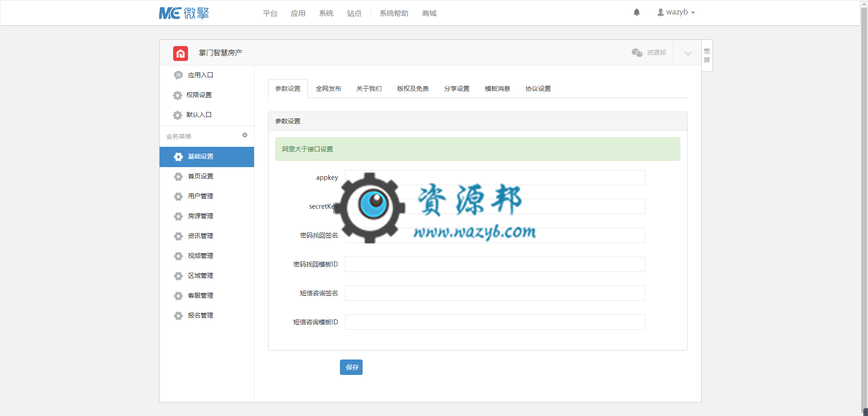Viewport: 868px width, 416px height.
Task: Click the user avatar icon beside wazyb
Action: click(x=660, y=12)
